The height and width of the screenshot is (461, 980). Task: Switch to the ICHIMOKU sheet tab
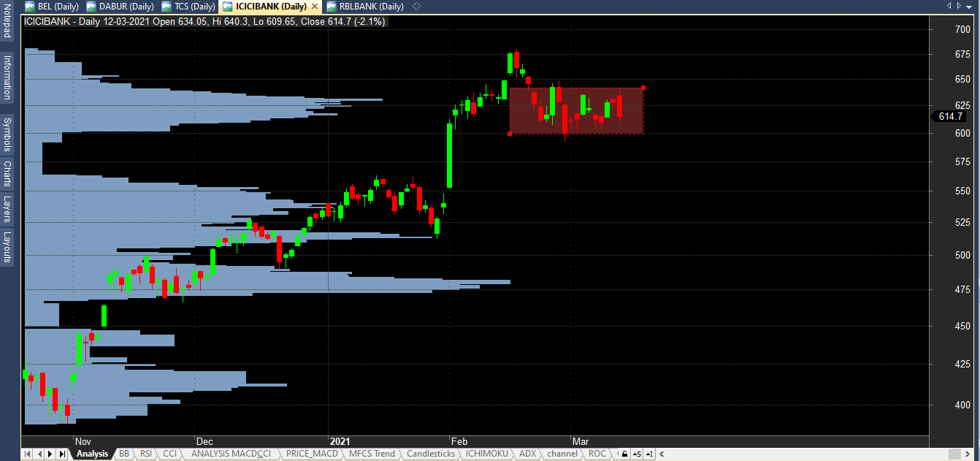click(x=488, y=454)
